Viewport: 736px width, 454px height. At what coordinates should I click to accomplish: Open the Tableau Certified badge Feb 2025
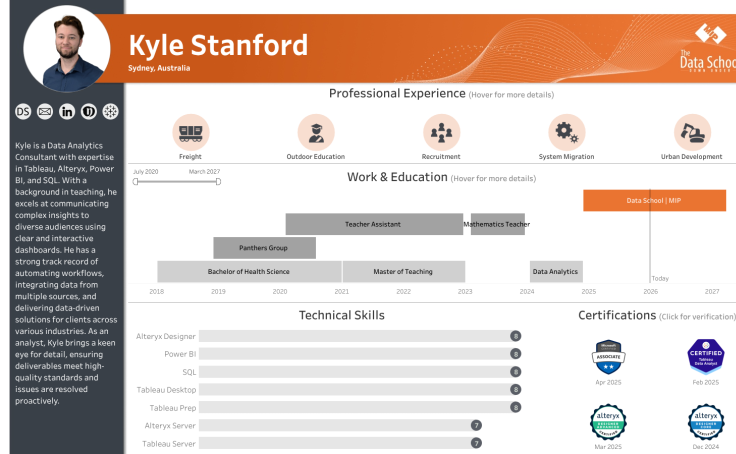coord(706,357)
